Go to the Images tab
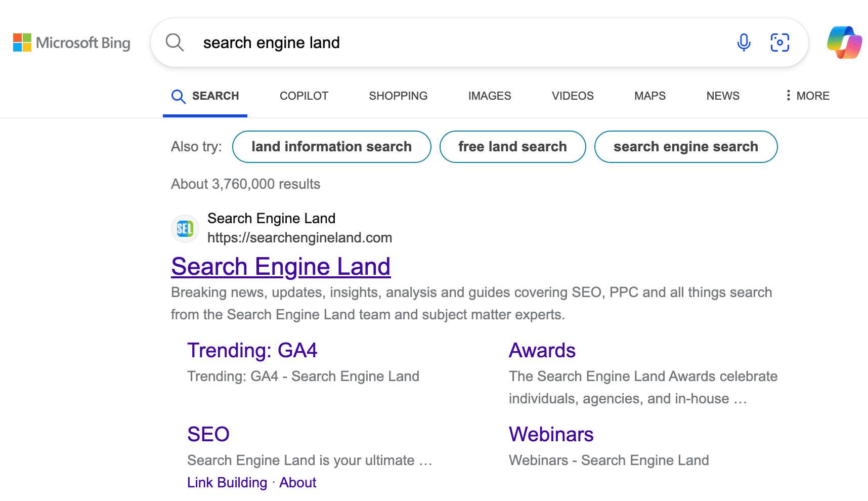The width and height of the screenshot is (868, 501). [x=490, y=96]
